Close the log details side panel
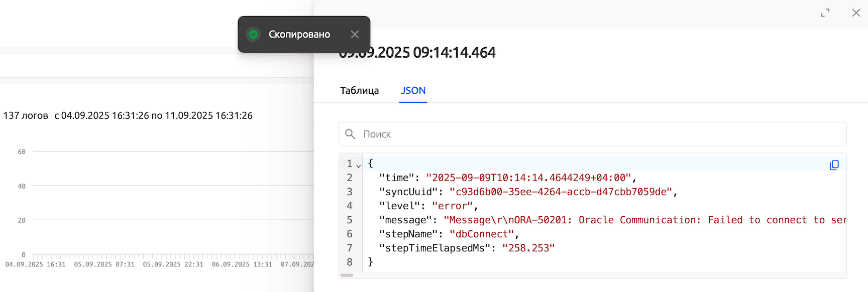The image size is (868, 292). tap(856, 13)
